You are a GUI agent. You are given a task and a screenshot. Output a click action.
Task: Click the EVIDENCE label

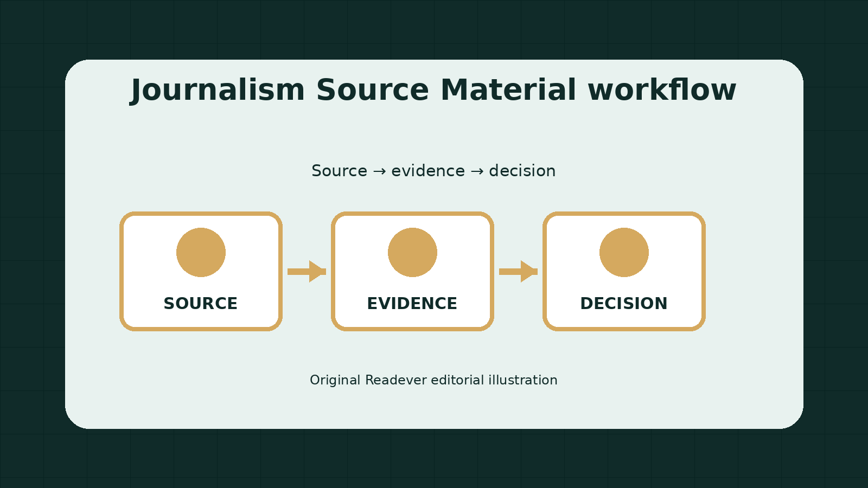412,304
